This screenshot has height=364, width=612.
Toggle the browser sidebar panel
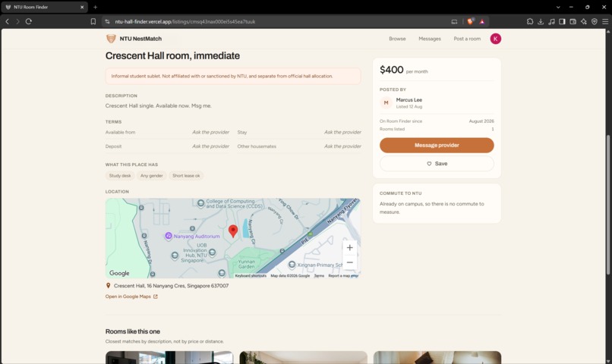[562, 21]
